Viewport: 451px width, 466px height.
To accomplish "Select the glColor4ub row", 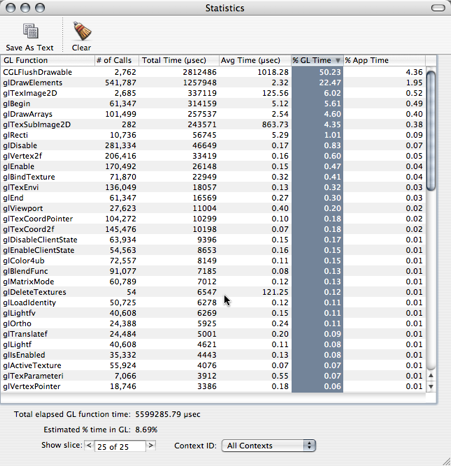I will [213, 261].
